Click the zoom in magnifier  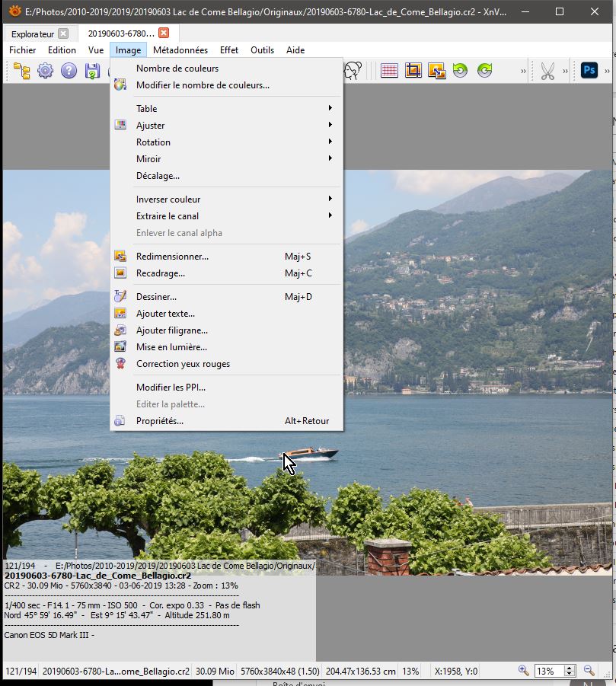coord(524,671)
